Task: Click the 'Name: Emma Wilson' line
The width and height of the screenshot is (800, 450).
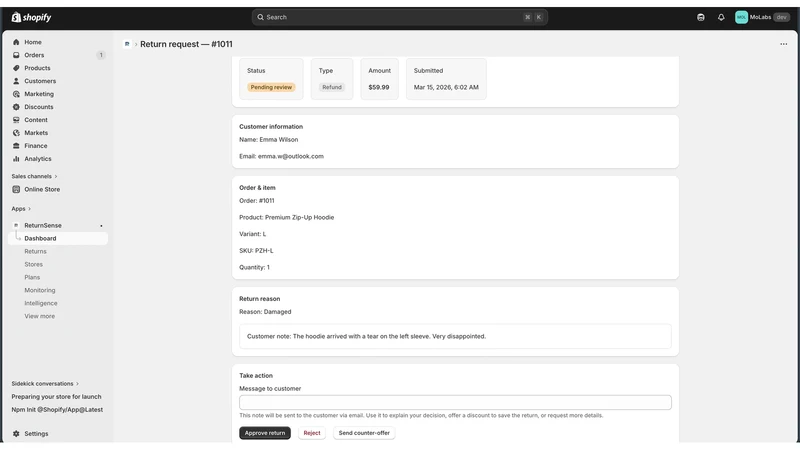Action: [x=269, y=140]
